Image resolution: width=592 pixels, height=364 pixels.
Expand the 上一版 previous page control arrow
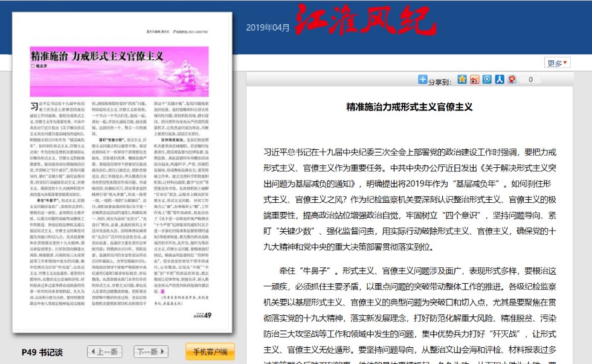coord(94,351)
